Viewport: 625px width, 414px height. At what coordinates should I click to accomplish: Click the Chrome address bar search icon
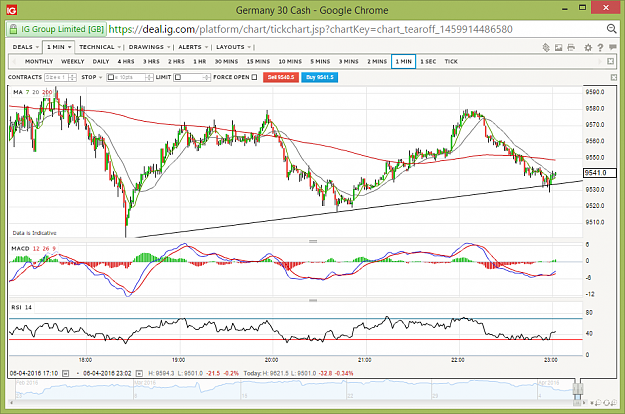pyautogui.click(x=611, y=29)
